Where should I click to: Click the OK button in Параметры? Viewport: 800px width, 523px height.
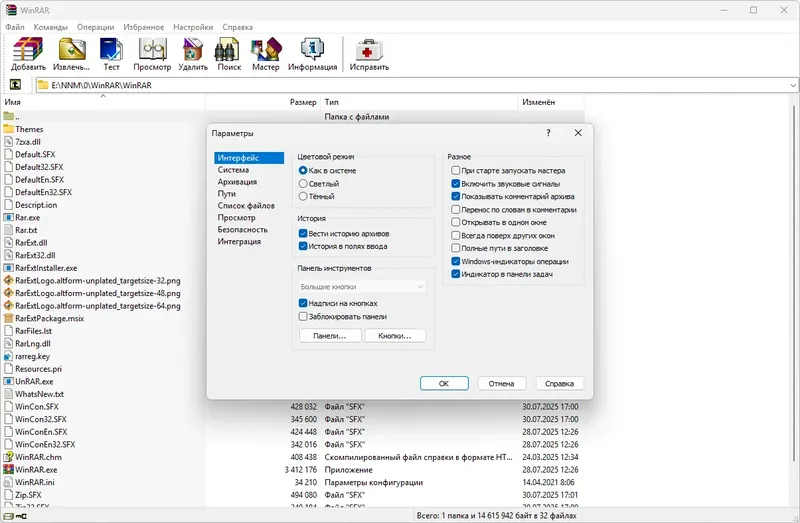(x=444, y=383)
